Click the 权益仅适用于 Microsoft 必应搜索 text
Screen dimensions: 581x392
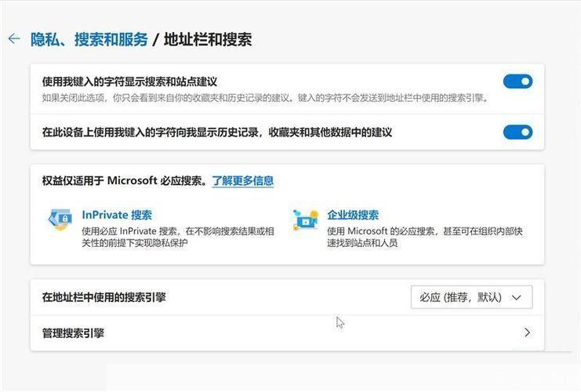[x=125, y=181]
